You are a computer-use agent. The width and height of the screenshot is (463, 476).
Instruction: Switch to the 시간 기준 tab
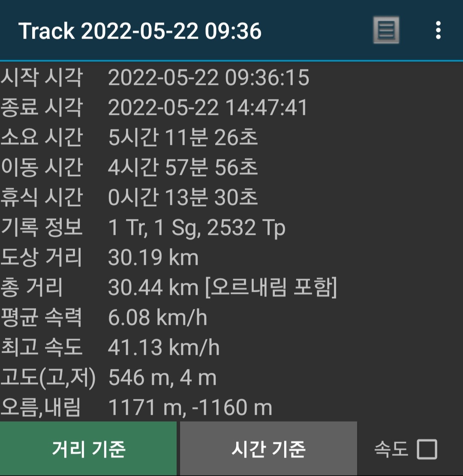tap(268, 449)
